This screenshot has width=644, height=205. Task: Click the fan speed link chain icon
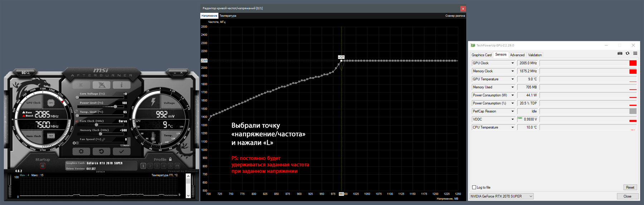104,139
